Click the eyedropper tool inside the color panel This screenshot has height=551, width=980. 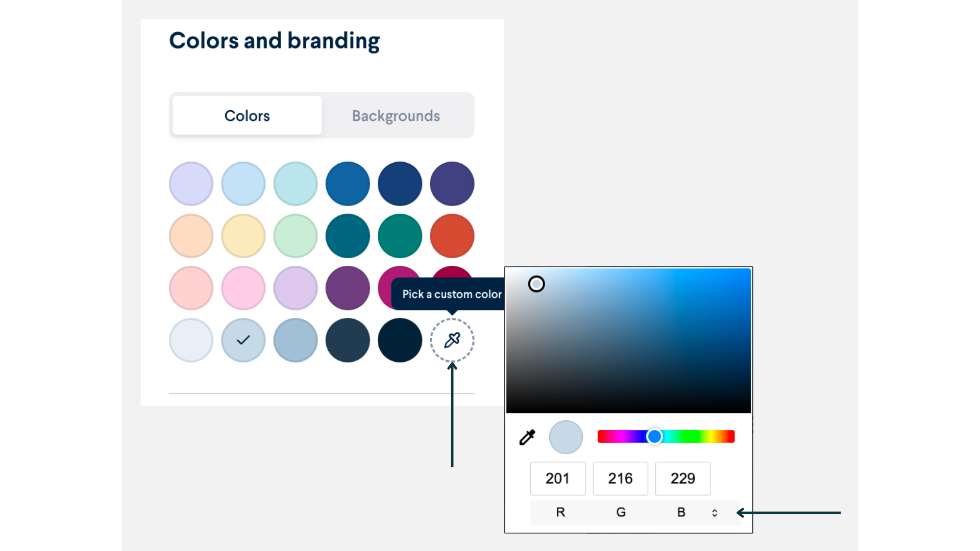point(527,437)
